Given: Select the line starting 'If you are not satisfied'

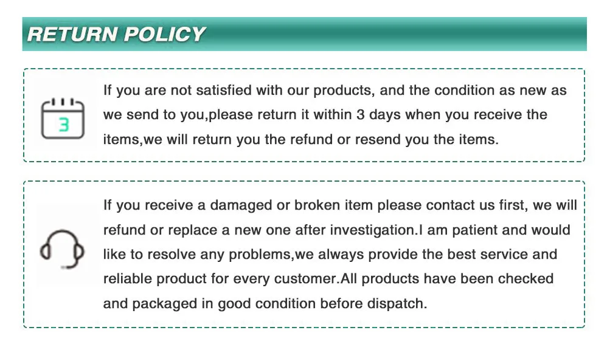Looking at the screenshot, I should (x=335, y=91).
